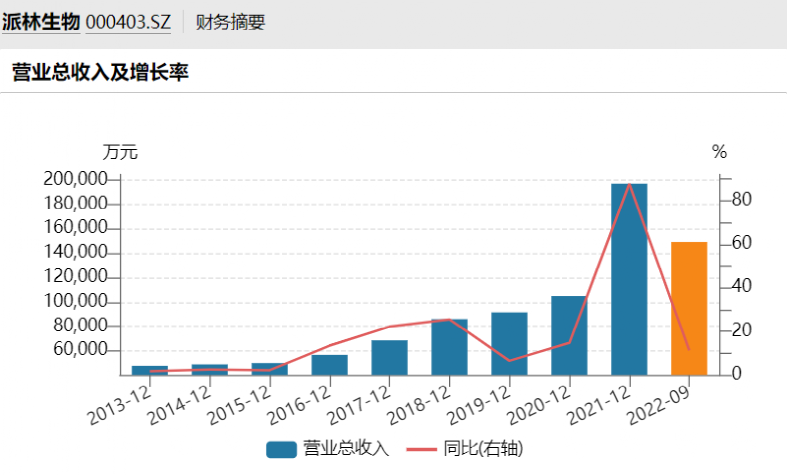Screen dimensions: 787x476
Task: Toggle the 营业总收入 legend label
Action: (x=345, y=449)
